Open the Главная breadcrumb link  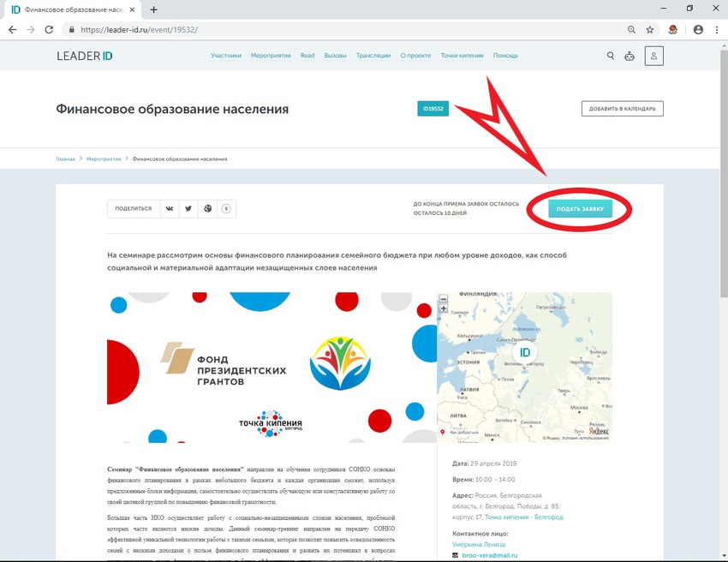65,158
